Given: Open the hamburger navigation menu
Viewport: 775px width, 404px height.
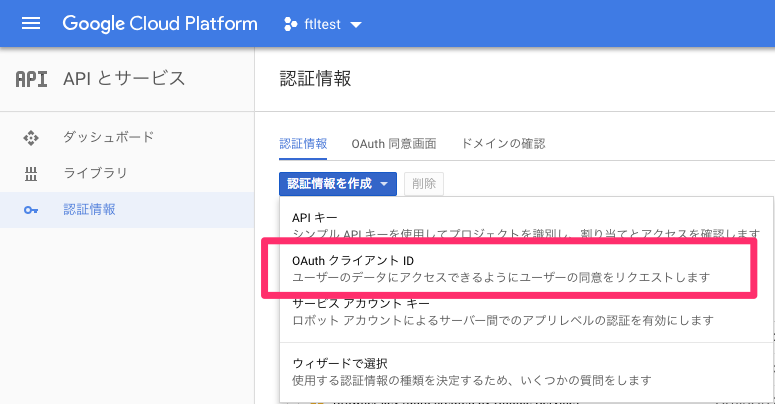Looking at the screenshot, I should [31, 24].
